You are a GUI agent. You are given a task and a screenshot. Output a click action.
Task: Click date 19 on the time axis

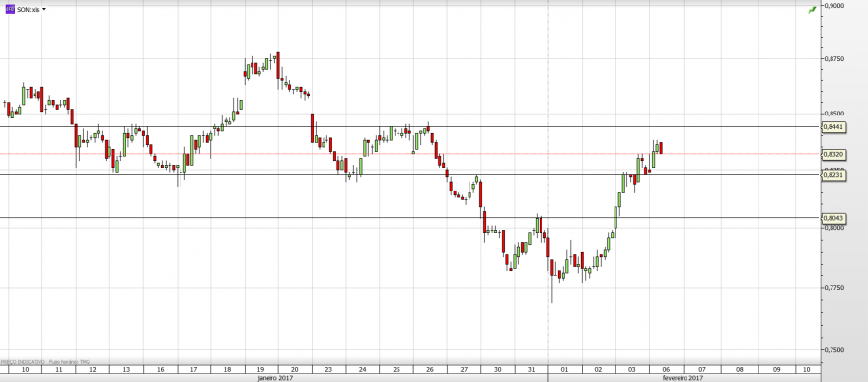[260, 369]
